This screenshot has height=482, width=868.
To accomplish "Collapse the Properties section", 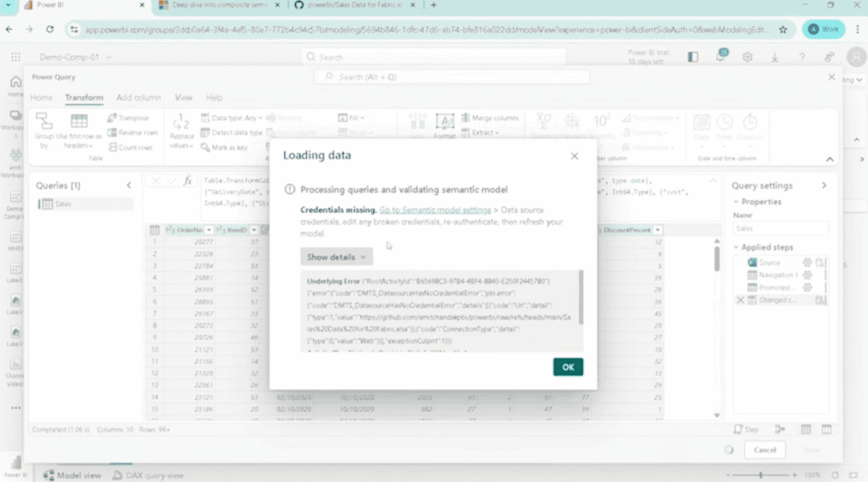I will tap(736, 202).
